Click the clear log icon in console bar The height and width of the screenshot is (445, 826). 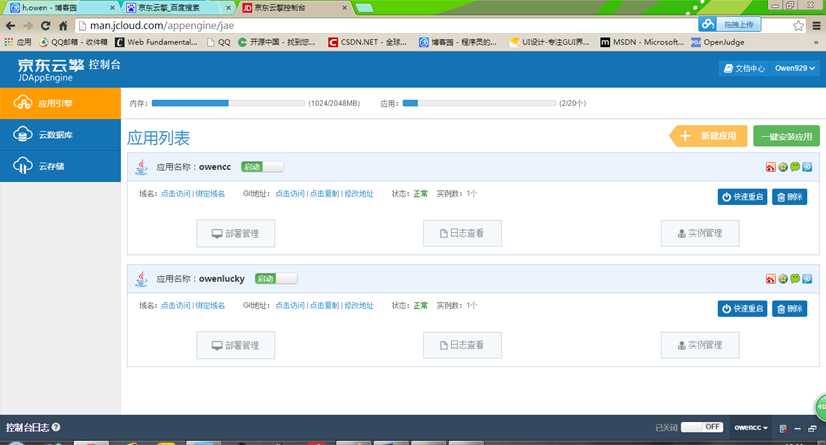783,428
